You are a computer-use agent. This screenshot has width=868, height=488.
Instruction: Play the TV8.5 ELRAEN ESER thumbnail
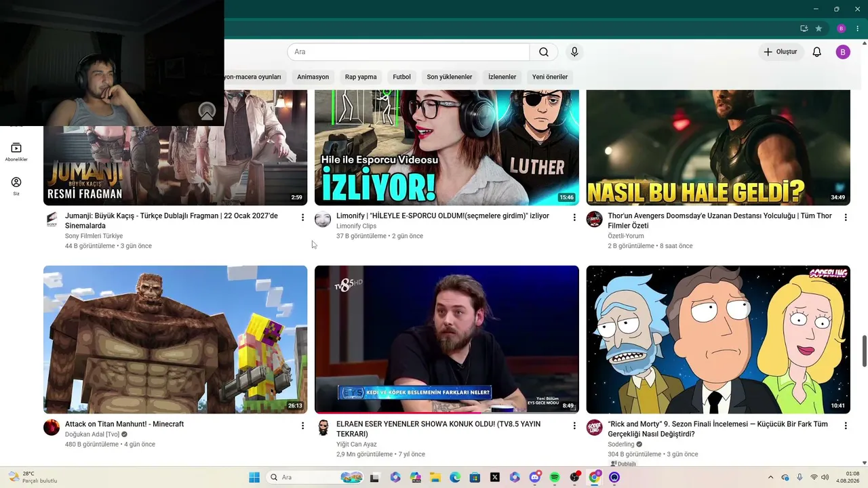click(447, 340)
